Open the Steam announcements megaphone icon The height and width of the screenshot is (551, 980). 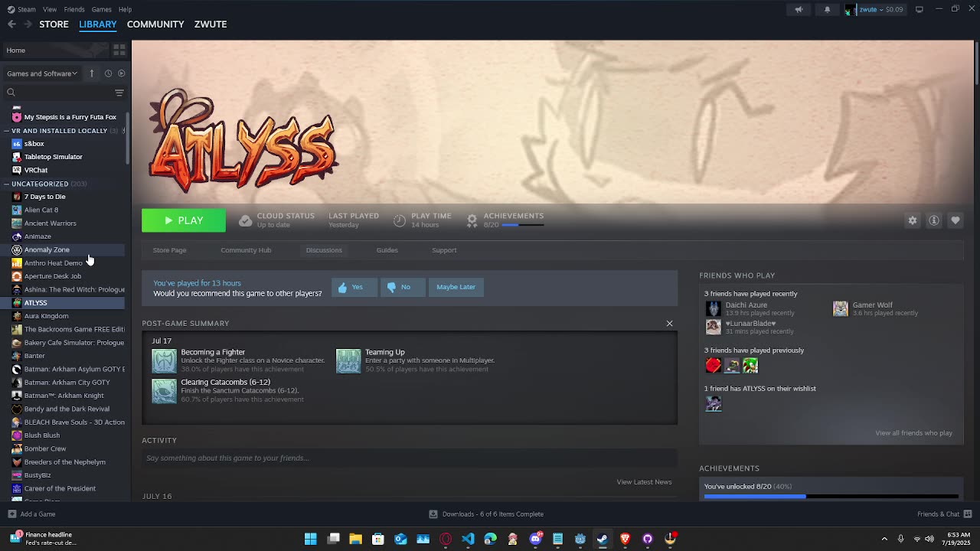click(799, 9)
